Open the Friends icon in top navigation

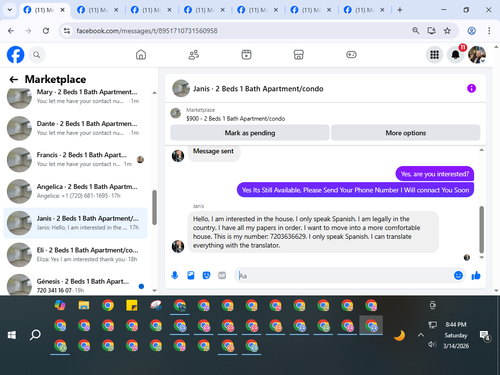coord(194,55)
